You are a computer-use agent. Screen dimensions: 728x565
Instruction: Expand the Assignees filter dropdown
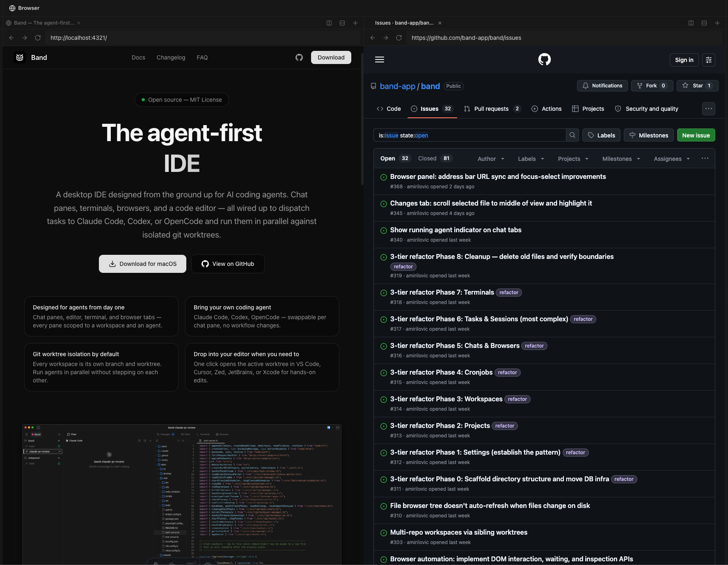coord(672,159)
